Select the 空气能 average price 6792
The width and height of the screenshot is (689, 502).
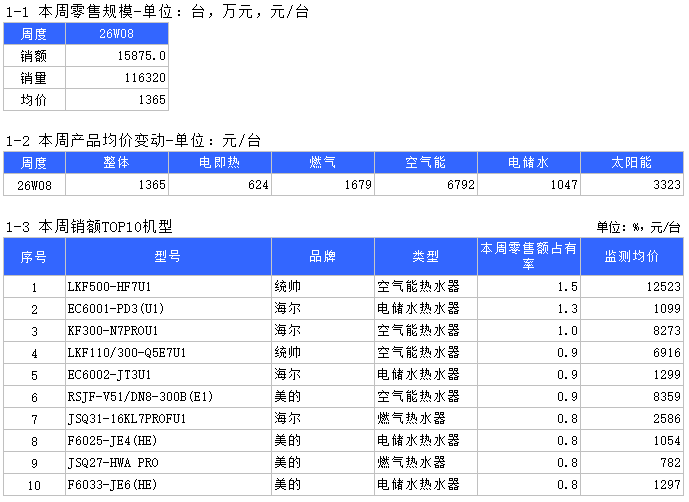[426, 185]
